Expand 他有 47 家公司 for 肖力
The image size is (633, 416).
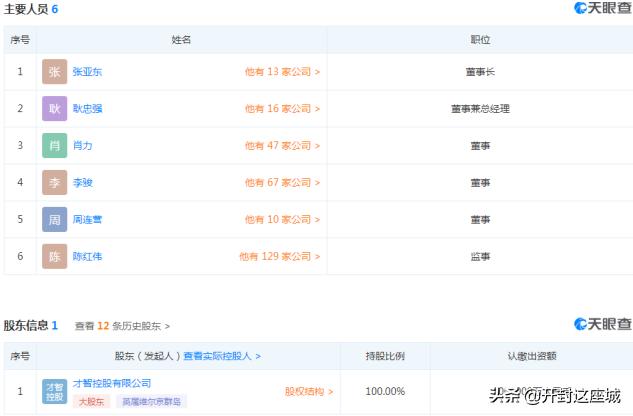point(282,145)
